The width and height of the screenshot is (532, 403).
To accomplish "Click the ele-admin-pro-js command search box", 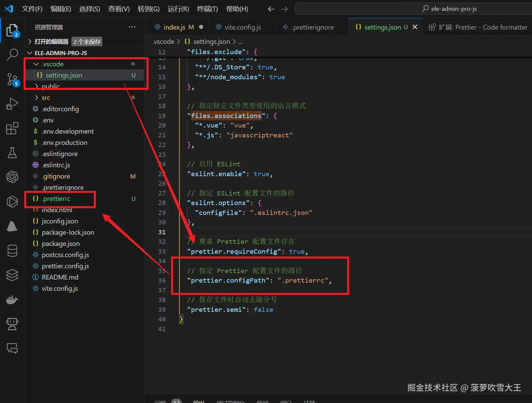I will pyautogui.click(x=449, y=9).
